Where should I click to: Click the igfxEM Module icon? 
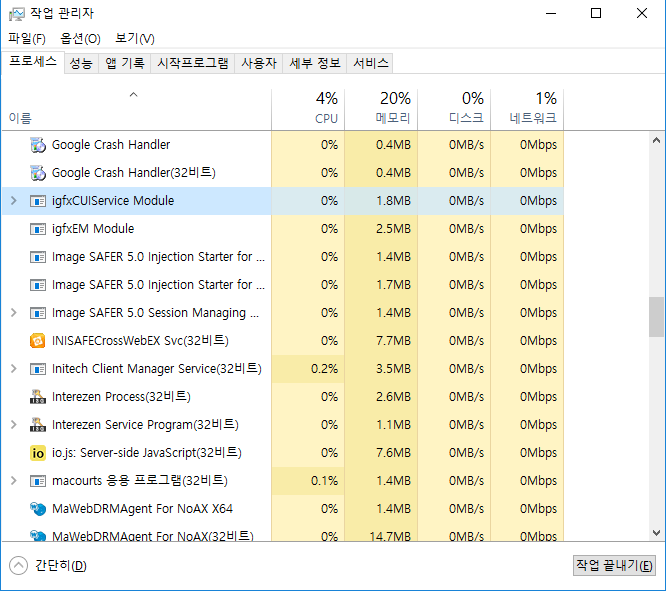pos(38,229)
